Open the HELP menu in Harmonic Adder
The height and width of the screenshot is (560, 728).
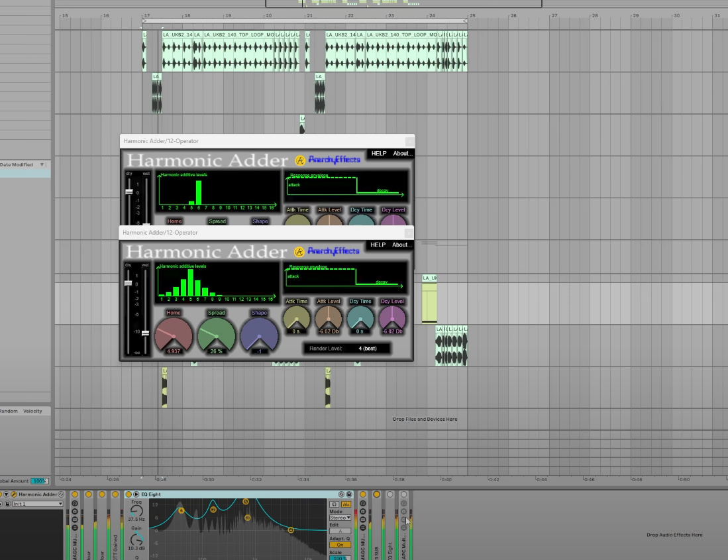[x=378, y=245]
